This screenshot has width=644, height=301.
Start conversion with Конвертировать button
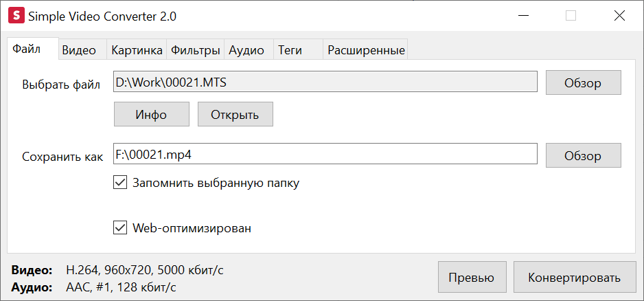tap(574, 277)
